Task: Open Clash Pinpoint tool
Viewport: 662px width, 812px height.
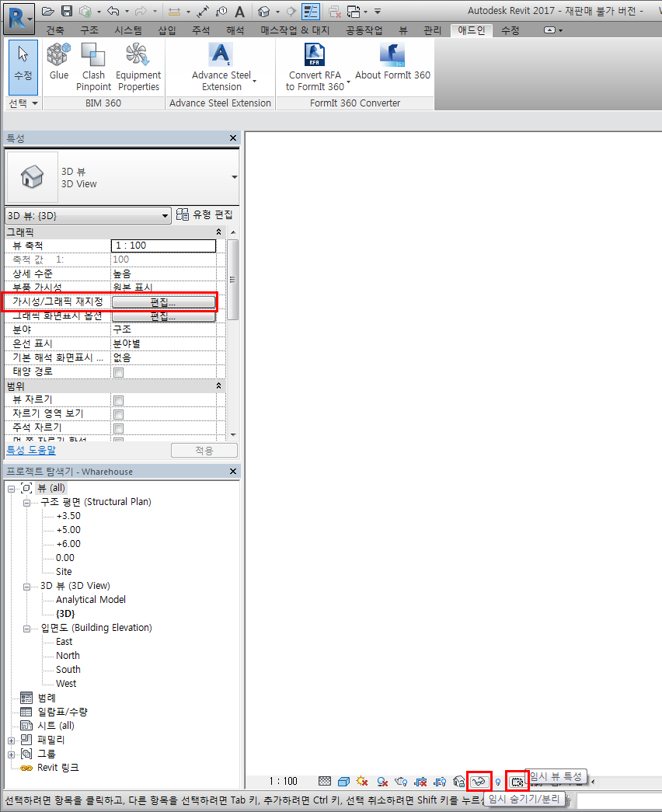Action: [93, 67]
